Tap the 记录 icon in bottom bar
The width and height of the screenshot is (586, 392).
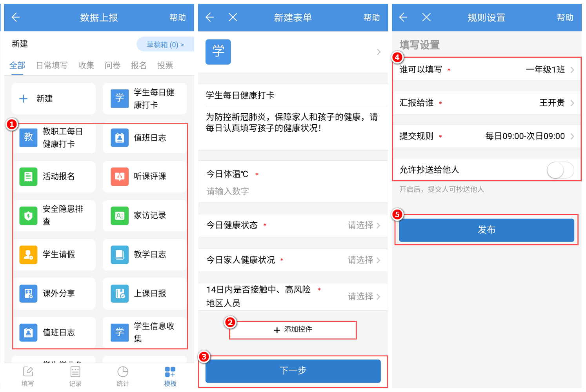pos(75,372)
